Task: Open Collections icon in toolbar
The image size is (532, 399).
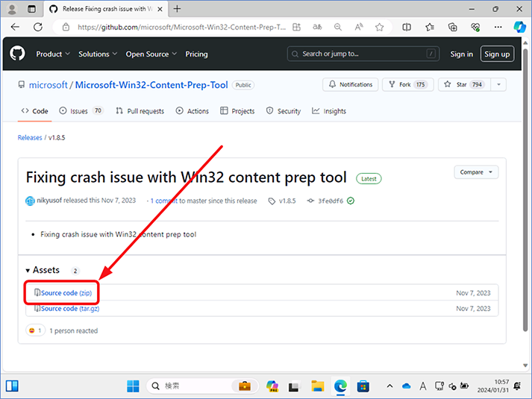Action: [x=453, y=27]
